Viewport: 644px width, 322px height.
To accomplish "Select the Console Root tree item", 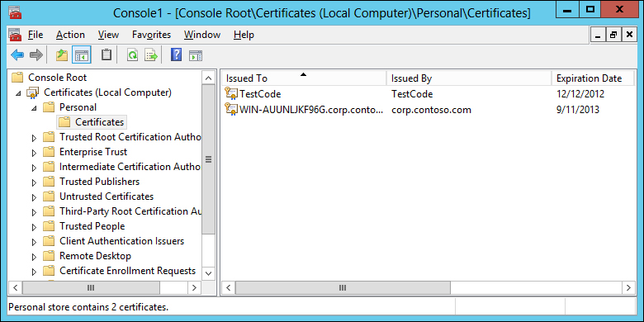I will pos(58,78).
